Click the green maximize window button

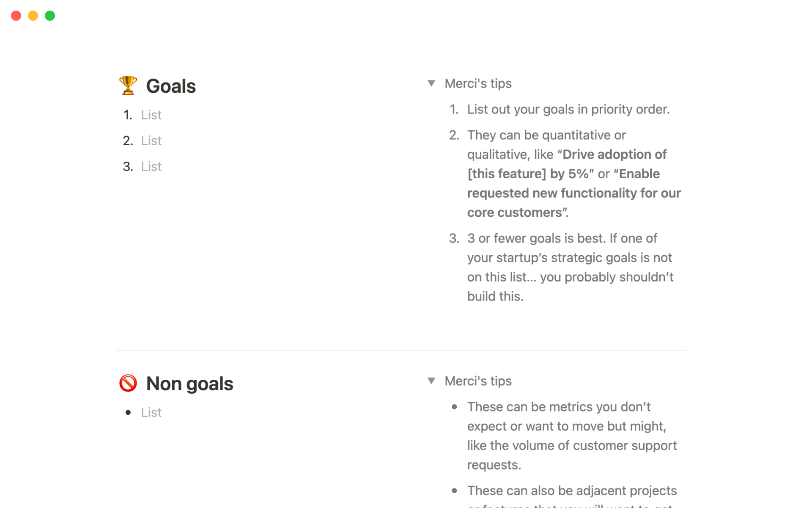click(x=50, y=16)
